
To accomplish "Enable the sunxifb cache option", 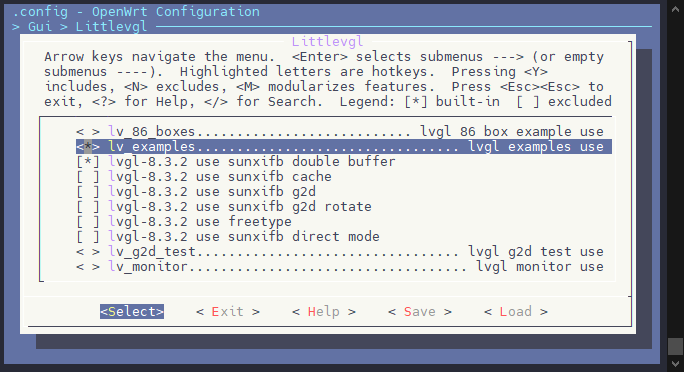I will click(x=88, y=177).
